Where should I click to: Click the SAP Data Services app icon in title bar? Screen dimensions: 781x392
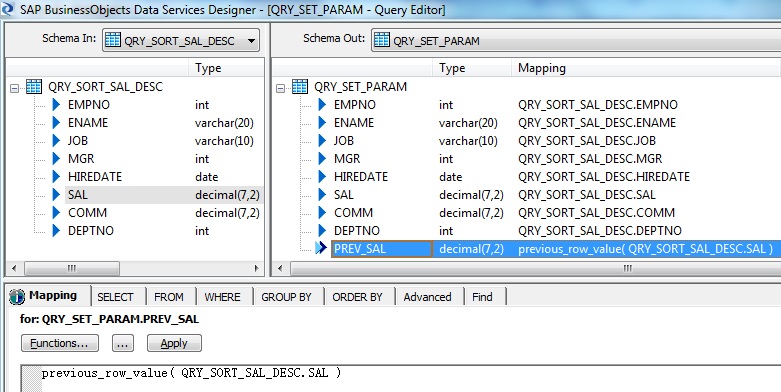(x=6, y=9)
